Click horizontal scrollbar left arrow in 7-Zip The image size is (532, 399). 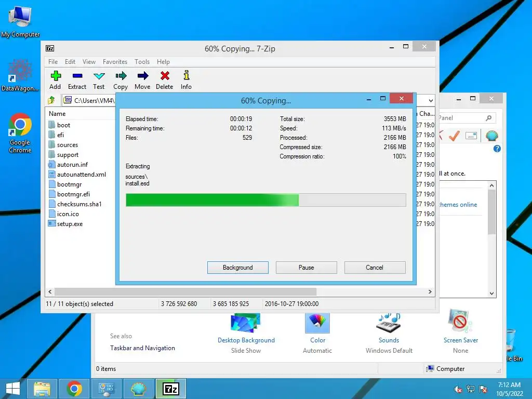click(x=50, y=292)
